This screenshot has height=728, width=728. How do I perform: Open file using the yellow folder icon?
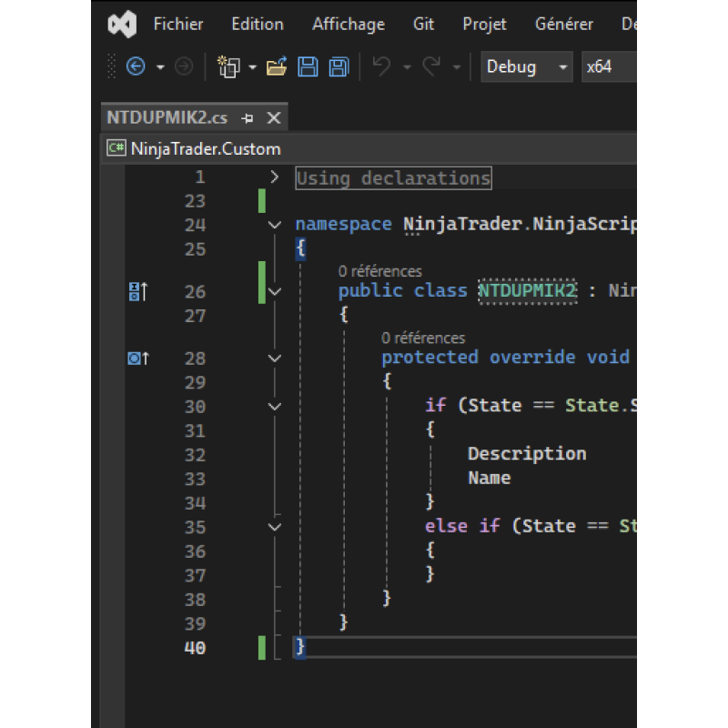tap(277, 66)
